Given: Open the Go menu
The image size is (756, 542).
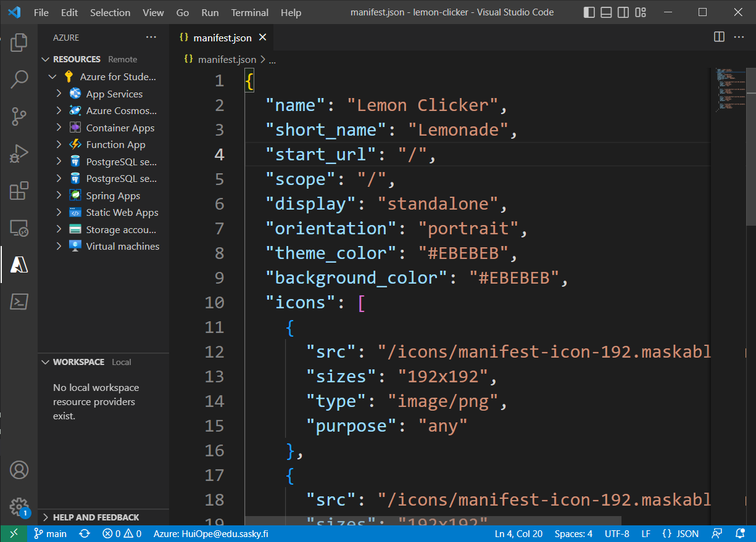Looking at the screenshot, I should tap(183, 12).
